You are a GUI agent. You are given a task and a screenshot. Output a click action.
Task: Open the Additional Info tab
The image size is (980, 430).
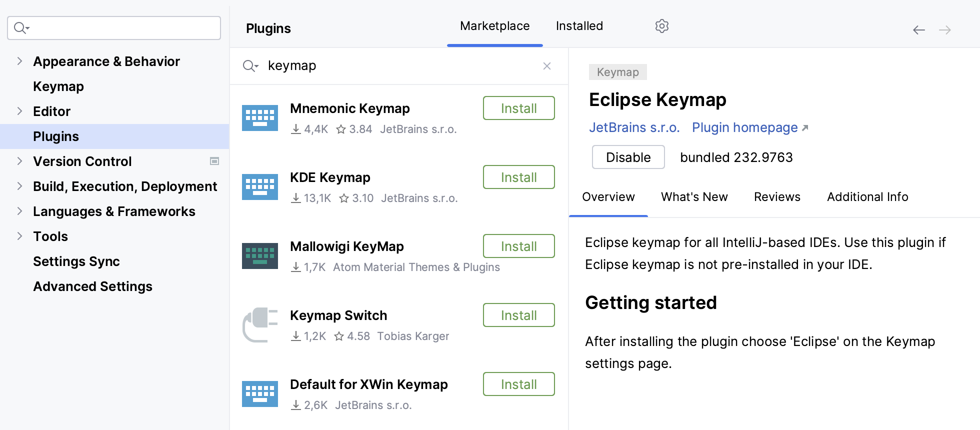(867, 197)
